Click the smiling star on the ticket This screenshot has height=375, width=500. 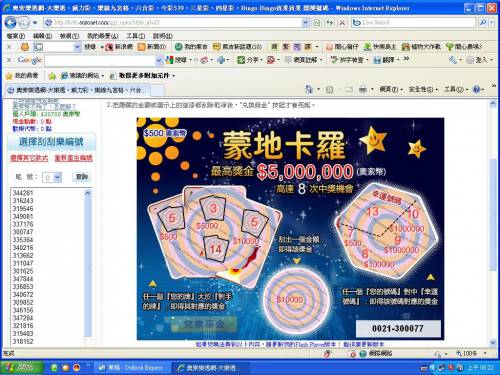pyautogui.click(x=373, y=139)
